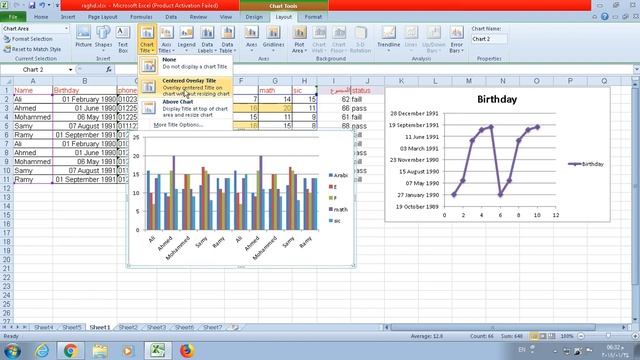This screenshot has height=360, width=640.
Task: Switch to the Format tab
Action: (313, 17)
